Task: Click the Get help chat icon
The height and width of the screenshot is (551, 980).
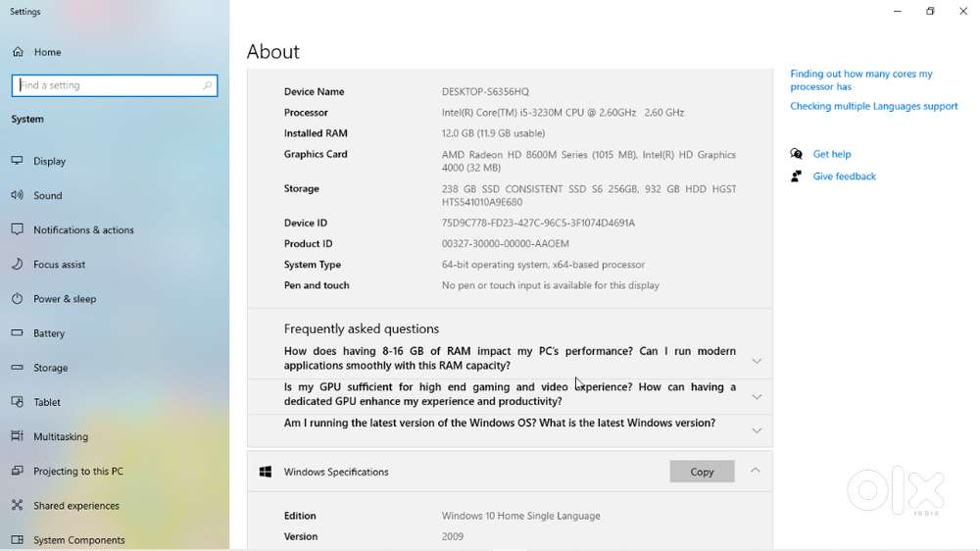Action: pyautogui.click(x=796, y=154)
